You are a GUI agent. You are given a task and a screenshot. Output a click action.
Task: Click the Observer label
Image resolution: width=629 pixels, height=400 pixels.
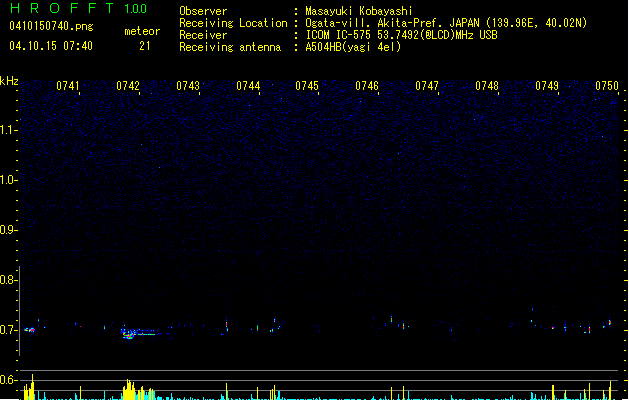203,11
